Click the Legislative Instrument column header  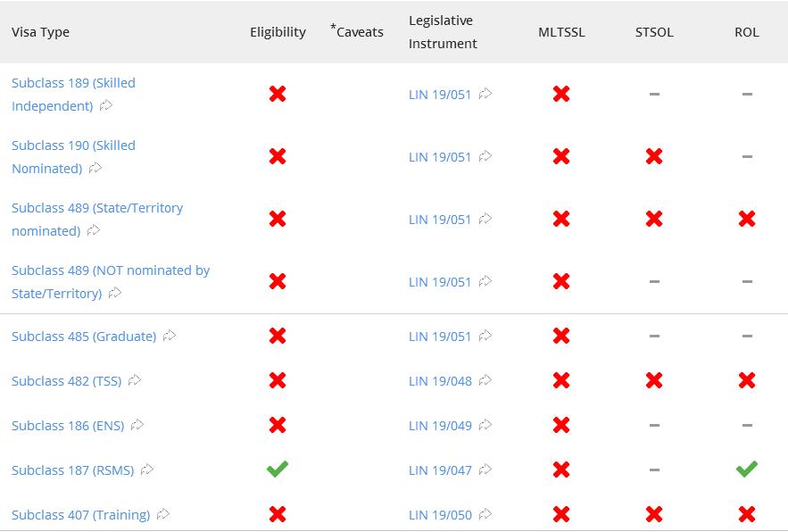(443, 31)
